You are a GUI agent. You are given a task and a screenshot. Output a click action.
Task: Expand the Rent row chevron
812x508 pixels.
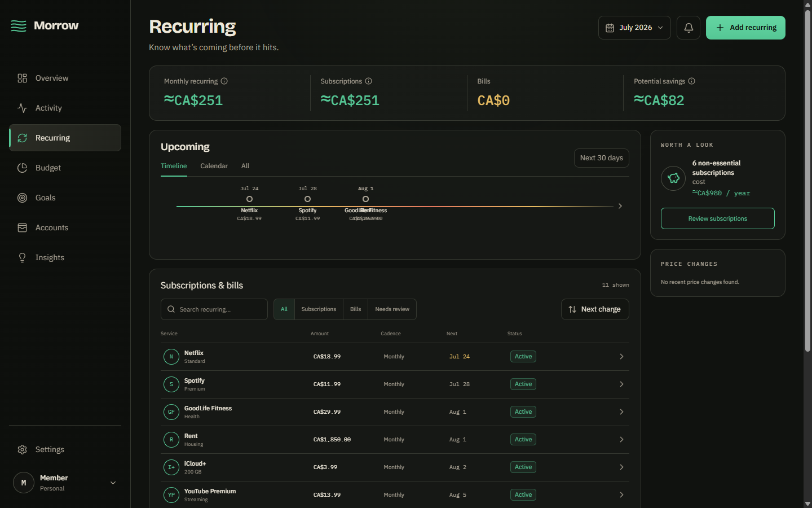[621, 440]
